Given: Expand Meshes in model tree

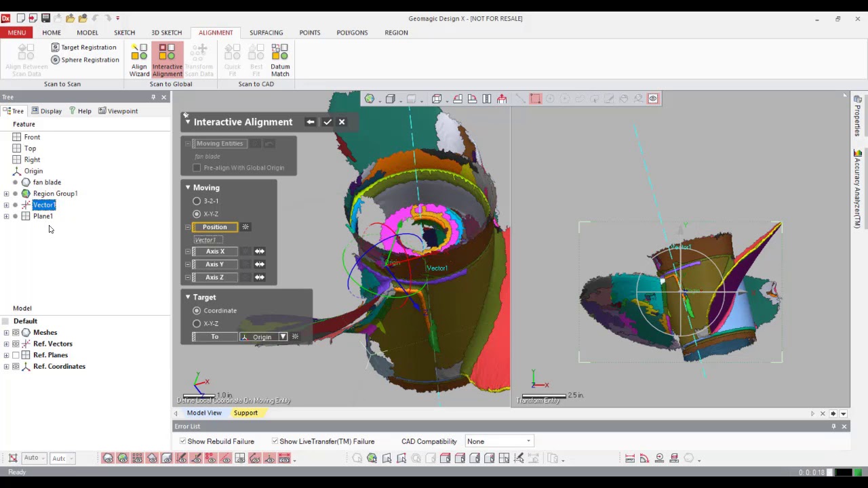Looking at the screenshot, I should [x=6, y=333].
